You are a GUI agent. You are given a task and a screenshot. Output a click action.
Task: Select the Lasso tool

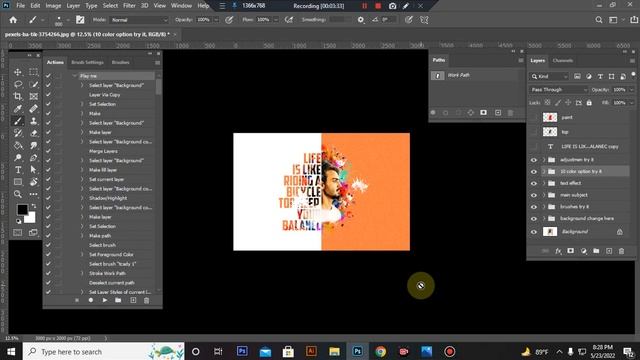click(18, 84)
